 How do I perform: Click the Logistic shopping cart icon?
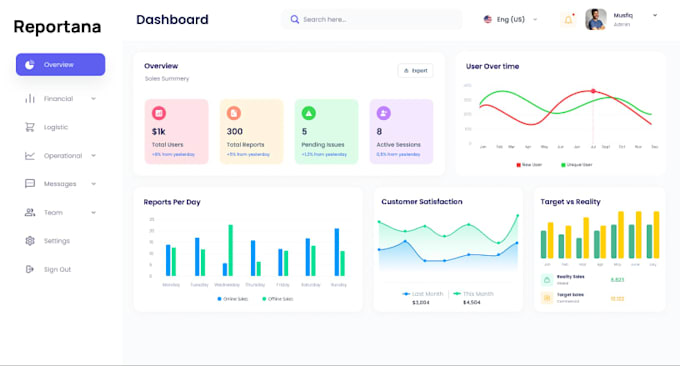pyautogui.click(x=29, y=127)
